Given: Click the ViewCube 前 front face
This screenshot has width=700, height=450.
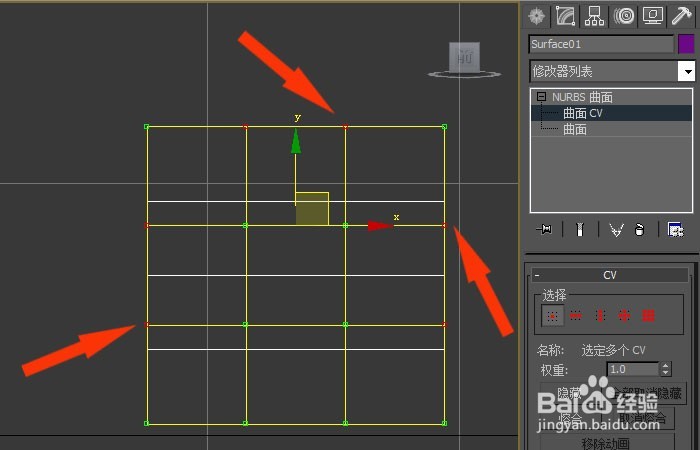Looking at the screenshot, I should (464, 57).
